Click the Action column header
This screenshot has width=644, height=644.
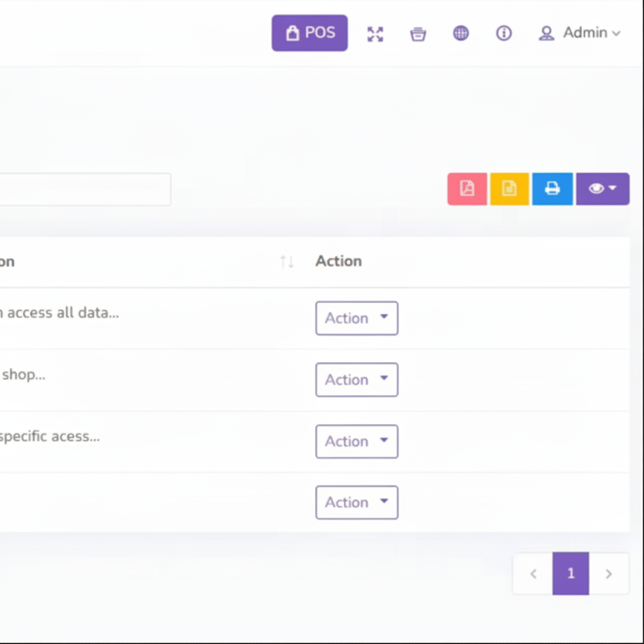click(x=338, y=261)
